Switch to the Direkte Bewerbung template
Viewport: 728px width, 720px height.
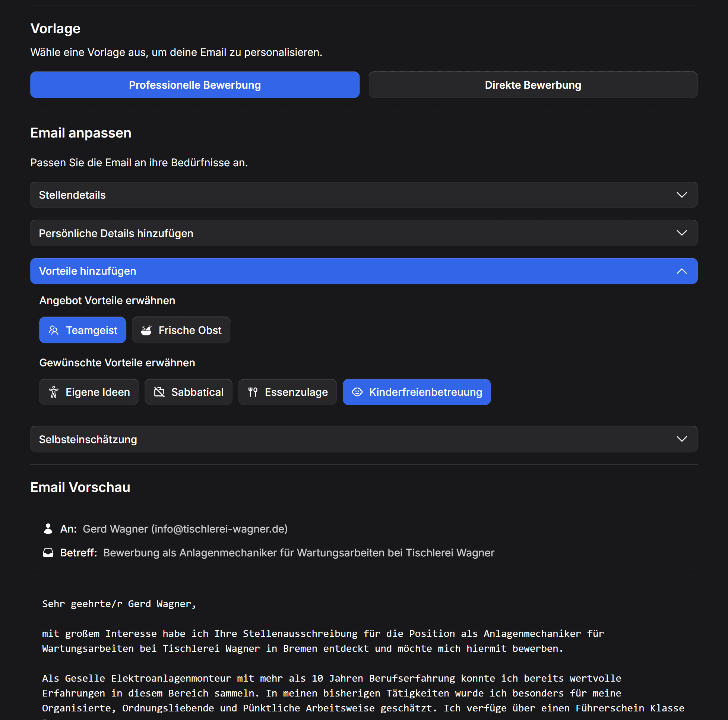pyautogui.click(x=533, y=85)
